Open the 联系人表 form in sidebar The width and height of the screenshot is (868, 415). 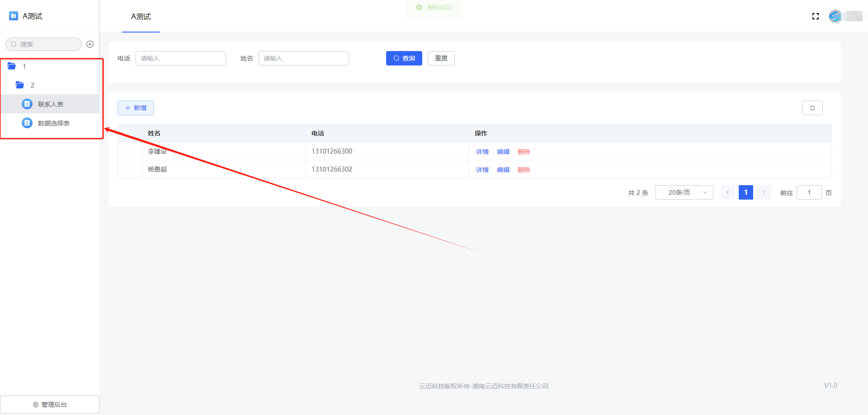click(50, 104)
